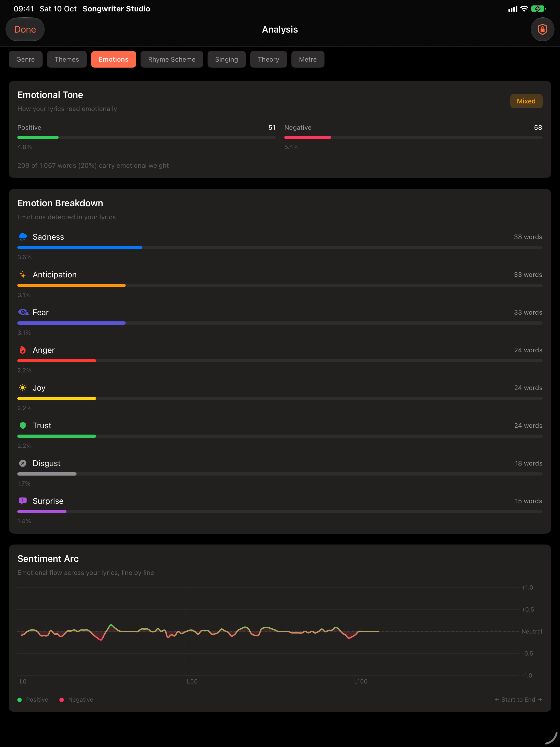Click the Anger flame icon
Screen dimensions: 560x747
click(x=23, y=350)
